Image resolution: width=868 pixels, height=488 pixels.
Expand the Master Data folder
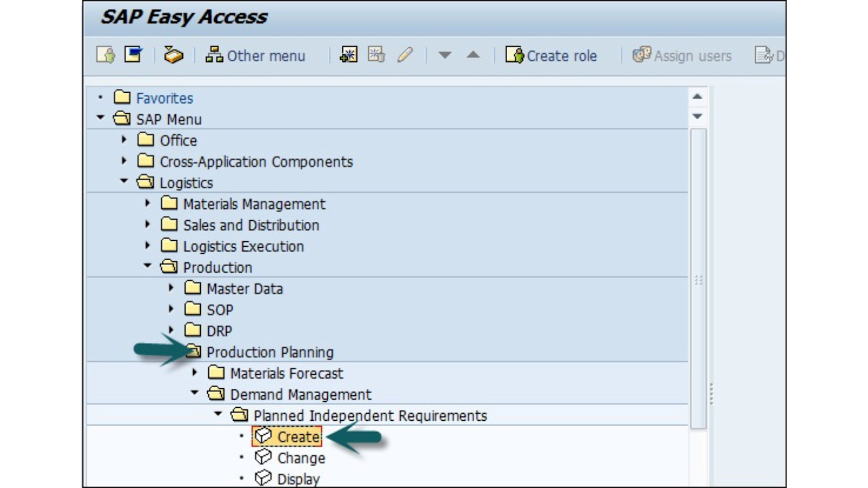pos(171,287)
